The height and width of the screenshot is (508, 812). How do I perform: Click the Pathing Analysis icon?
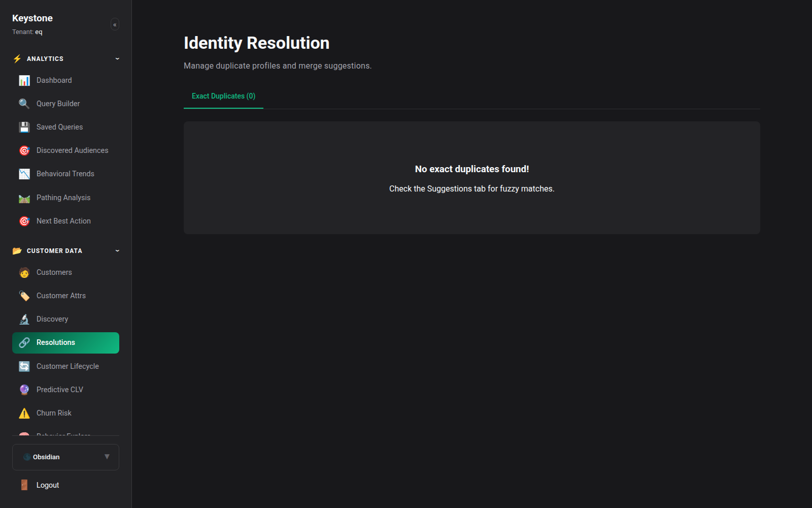[24, 198]
